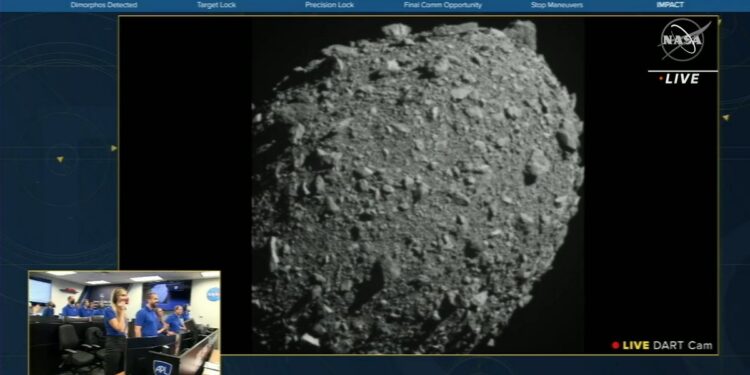Click the APL logo in control room

click(163, 368)
